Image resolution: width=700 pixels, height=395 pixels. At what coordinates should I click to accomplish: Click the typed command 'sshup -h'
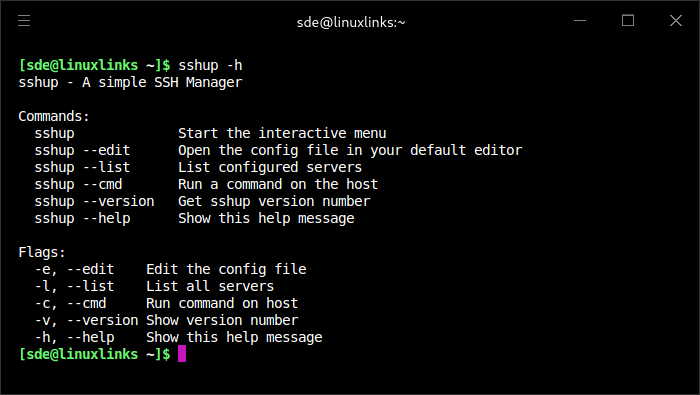(x=210, y=66)
